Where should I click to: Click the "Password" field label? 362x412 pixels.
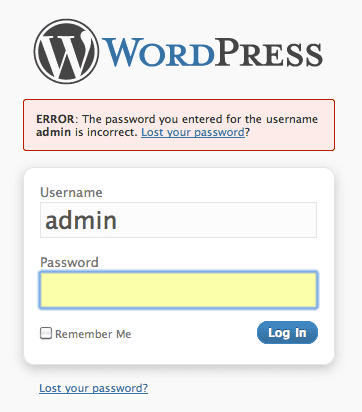(x=69, y=262)
